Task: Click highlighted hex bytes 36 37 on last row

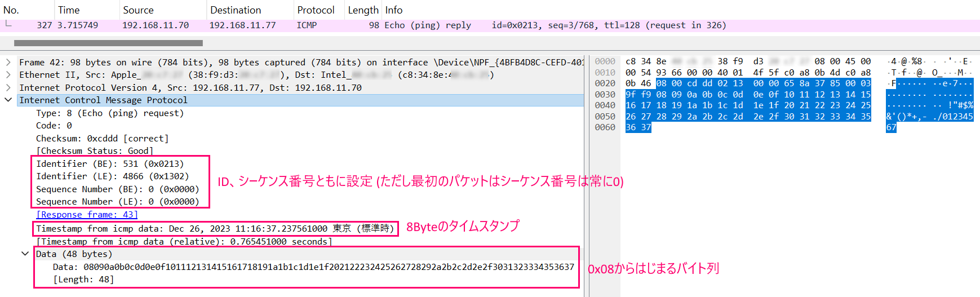Action: [x=638, y=127]
